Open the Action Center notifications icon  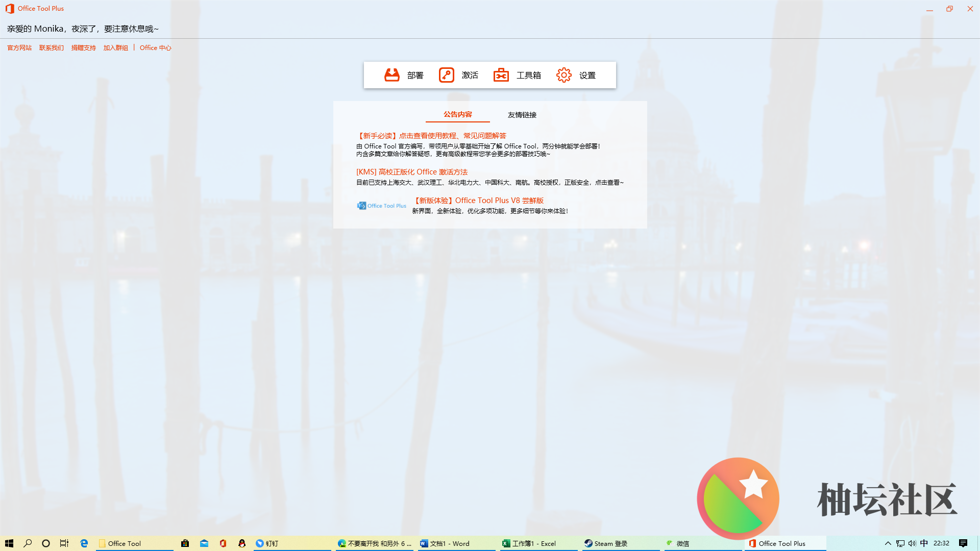pyautogui.click(x=963, y=543)
